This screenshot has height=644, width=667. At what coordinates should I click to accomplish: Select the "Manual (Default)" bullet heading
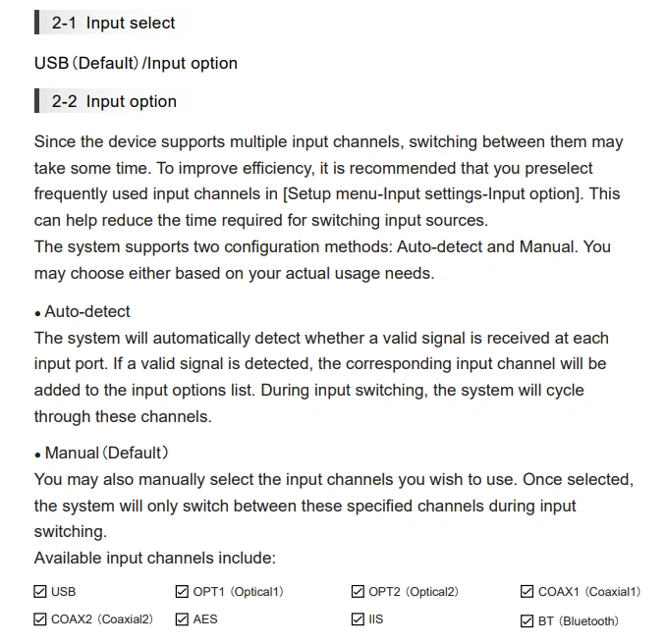(106, 453)
